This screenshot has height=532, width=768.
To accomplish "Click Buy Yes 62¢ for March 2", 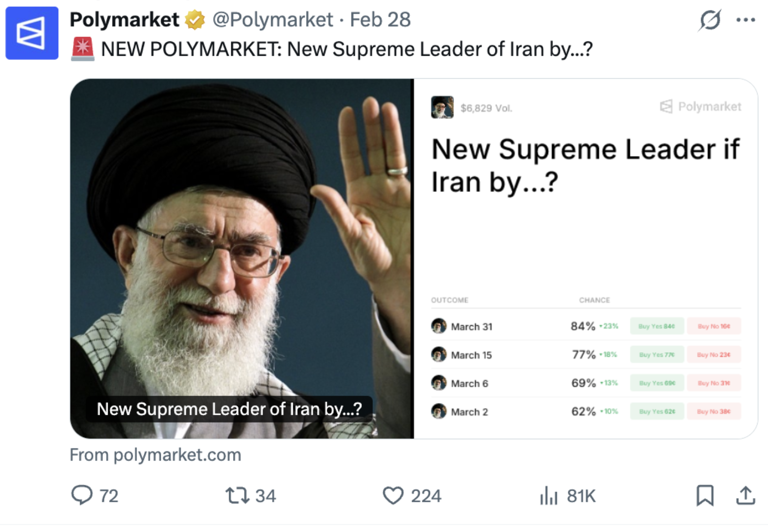I will [x=657, y=411].
